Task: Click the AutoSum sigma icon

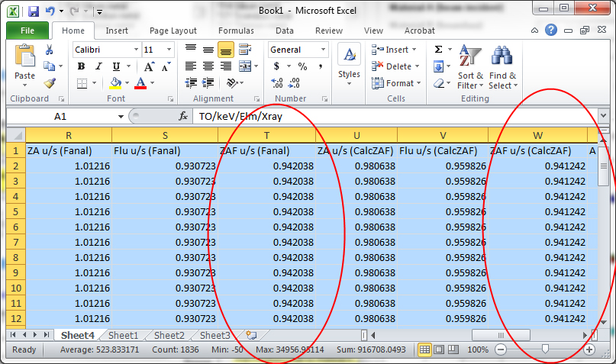Action: tap(438, 50)
